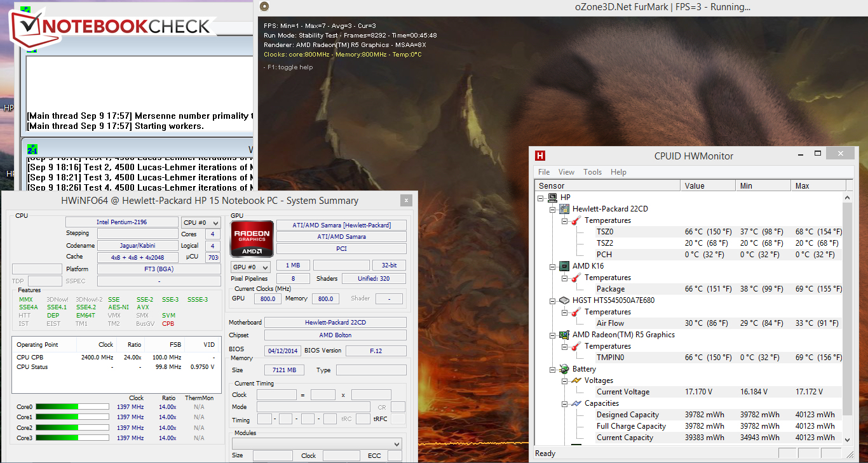The image size is (868, 463).
Task: Select the CPU CPB row in Operating Point list
Action: [116, 357]
